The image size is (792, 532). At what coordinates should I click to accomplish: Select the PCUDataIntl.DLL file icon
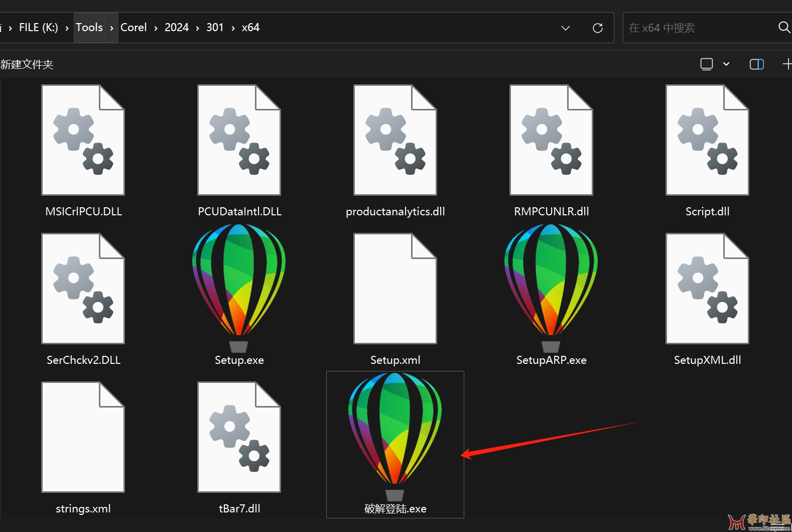239,140
